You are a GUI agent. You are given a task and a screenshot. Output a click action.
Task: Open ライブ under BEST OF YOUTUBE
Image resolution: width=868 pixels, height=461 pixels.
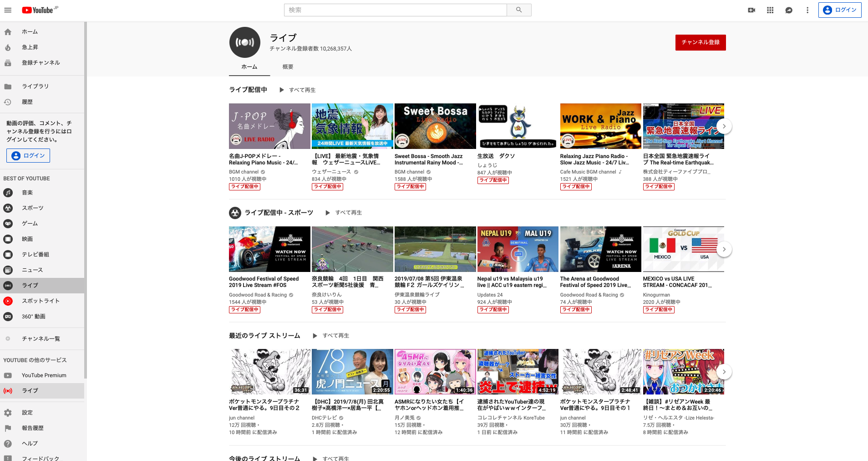click(x=42, y=286)
